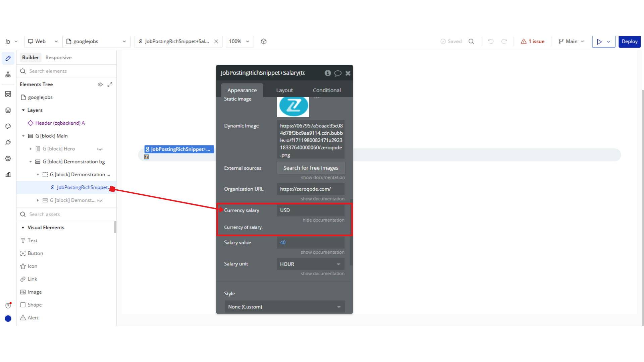Image resolution: width=644 pixels, height=362 pixels.
Task: Click the Deploy button
Action: [x=629, y=42]
